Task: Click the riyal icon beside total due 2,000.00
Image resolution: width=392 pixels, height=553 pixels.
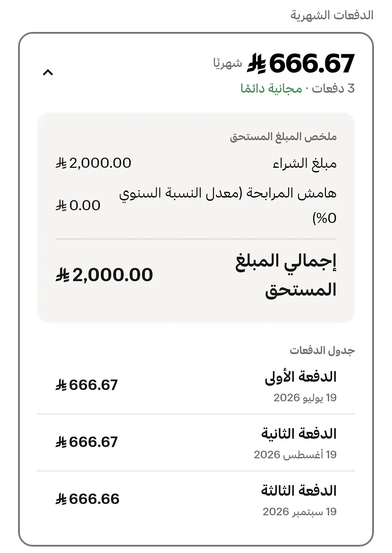Action: (63, 275)
